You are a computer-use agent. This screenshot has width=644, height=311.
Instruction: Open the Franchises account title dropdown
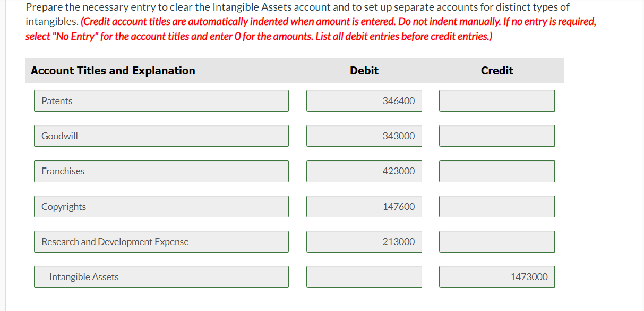click(x=161, y=171)
